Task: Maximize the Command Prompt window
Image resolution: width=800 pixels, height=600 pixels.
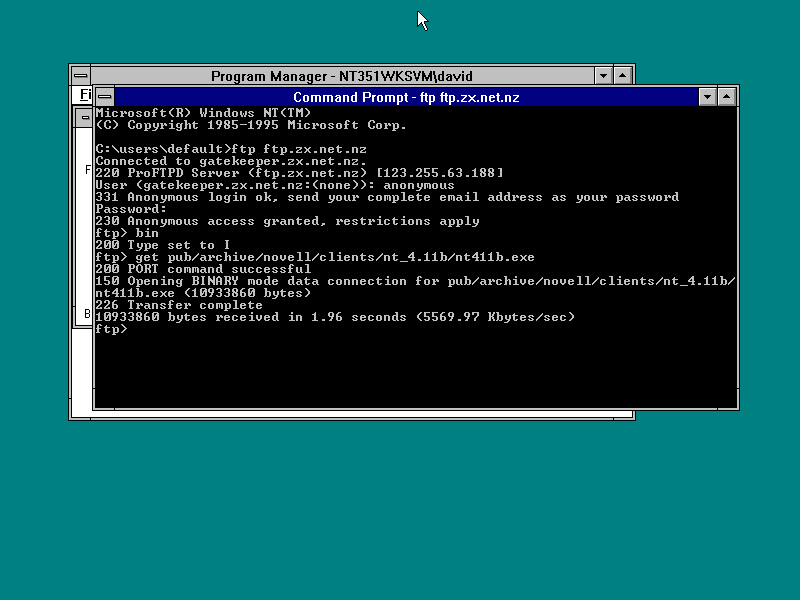Action: tap(727, 96)
